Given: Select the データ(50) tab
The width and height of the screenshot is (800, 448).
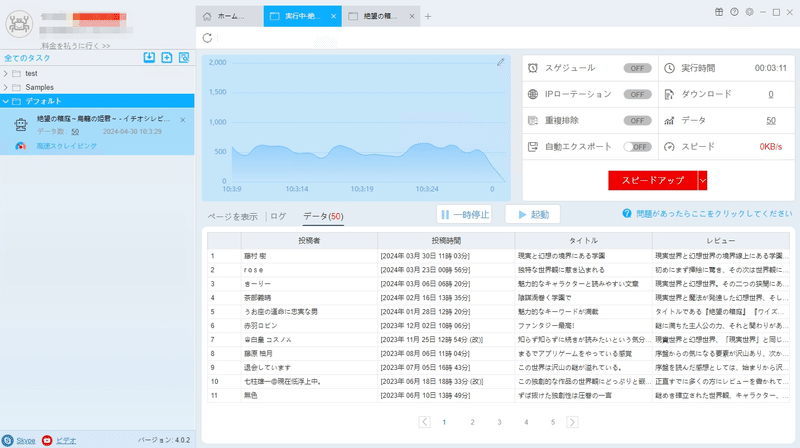Looking at the screenshot, I should [323, 216].
